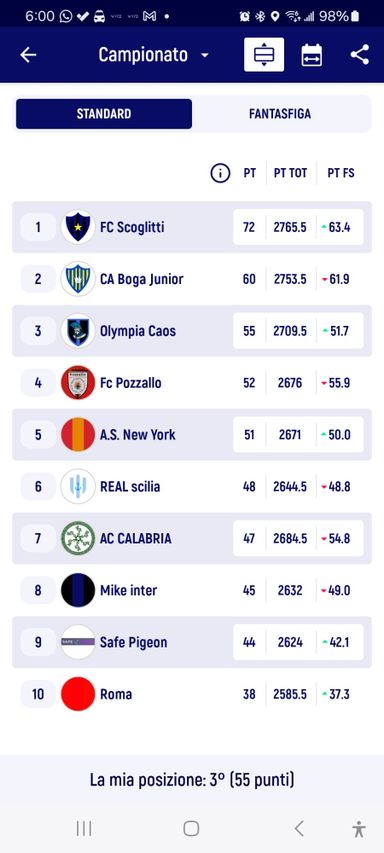The image size is (384, 853).
Task: Open REAL scilia team name
Action: click(130, 486)
